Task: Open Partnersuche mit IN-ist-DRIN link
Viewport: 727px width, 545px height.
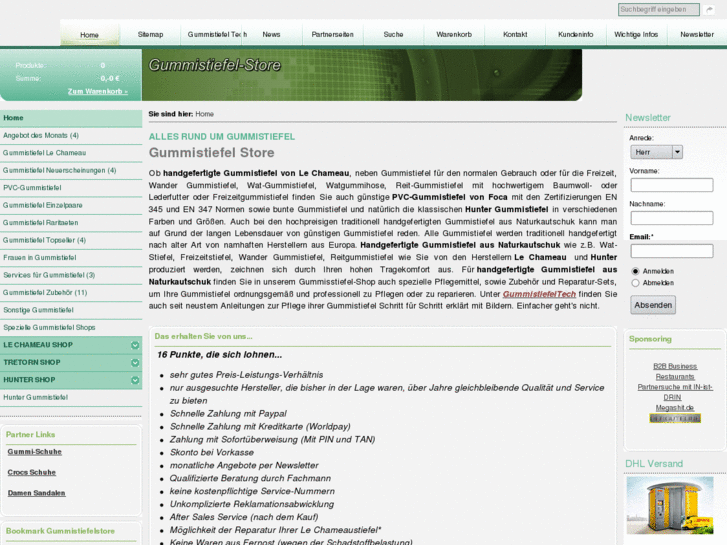Action: [x=675, y=392]
